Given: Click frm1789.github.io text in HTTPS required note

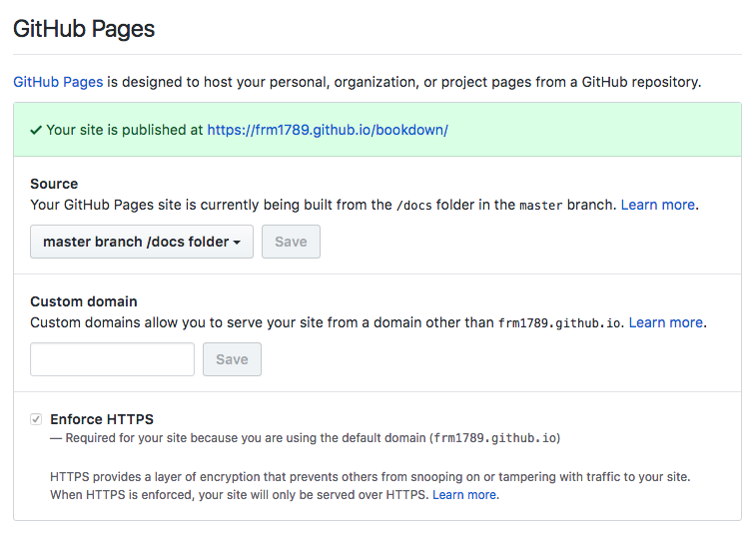Looking at the screenshot, I should (x=494, y=438).
